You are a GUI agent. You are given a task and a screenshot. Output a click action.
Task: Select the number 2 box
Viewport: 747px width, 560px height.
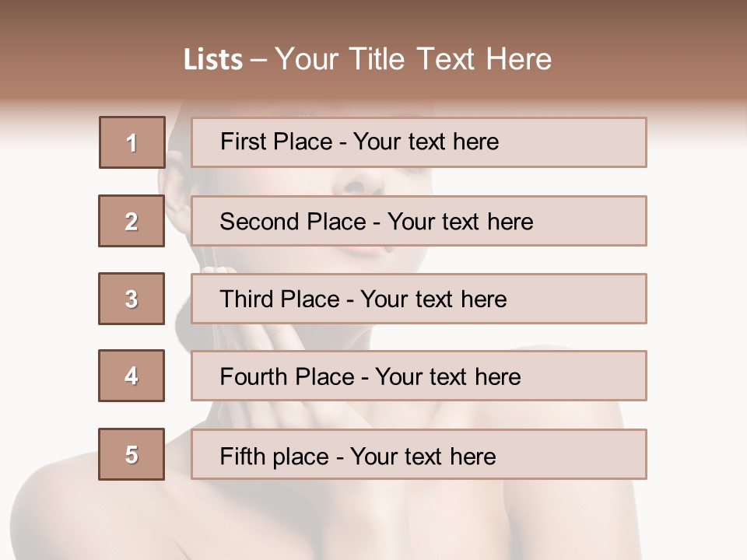(x=132, y=221)
